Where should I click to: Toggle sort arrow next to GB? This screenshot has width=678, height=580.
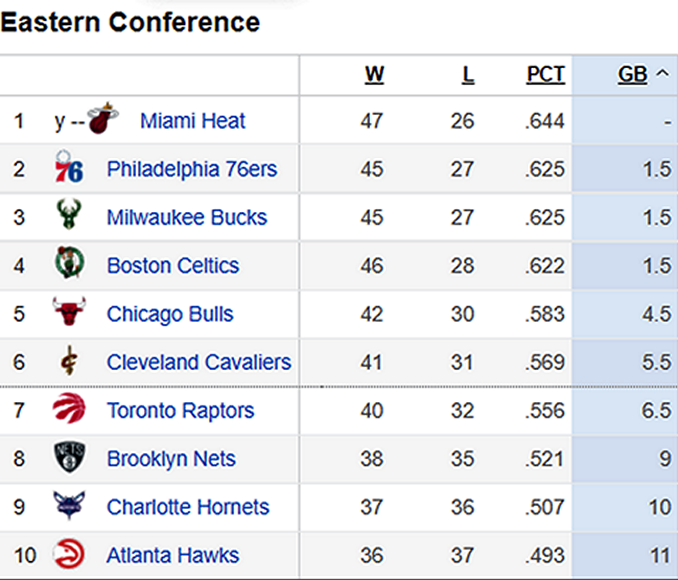click(662, 74)
